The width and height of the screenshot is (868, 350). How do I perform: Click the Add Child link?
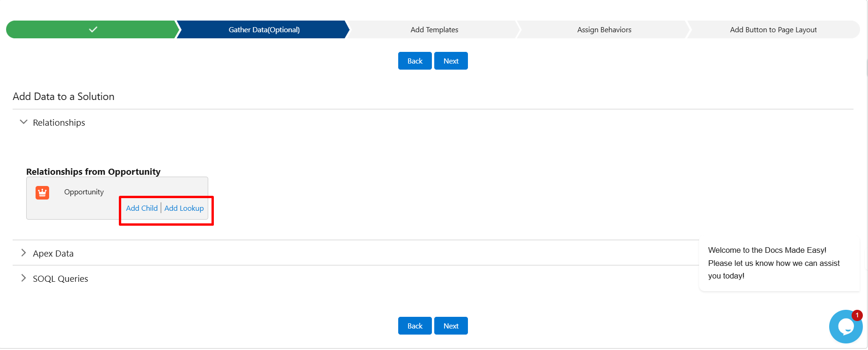142,208
